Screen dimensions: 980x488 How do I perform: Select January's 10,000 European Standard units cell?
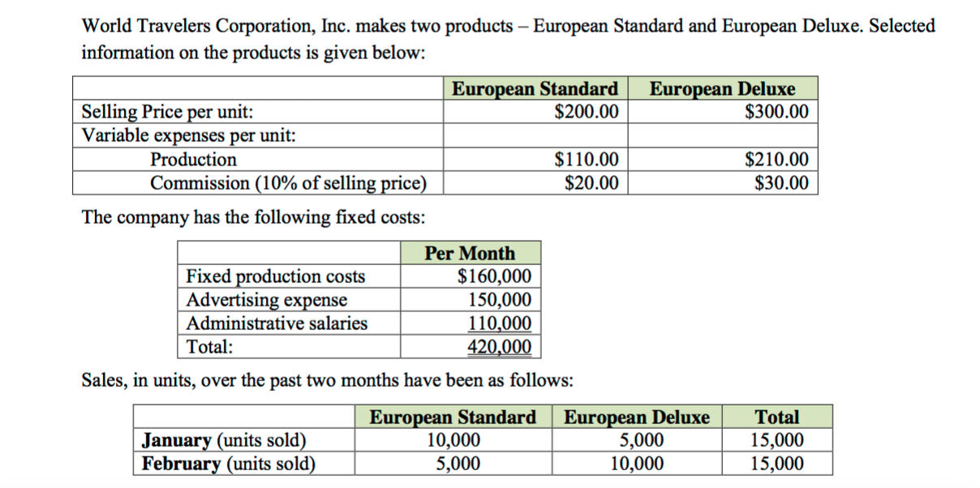[x=453, y=440]
